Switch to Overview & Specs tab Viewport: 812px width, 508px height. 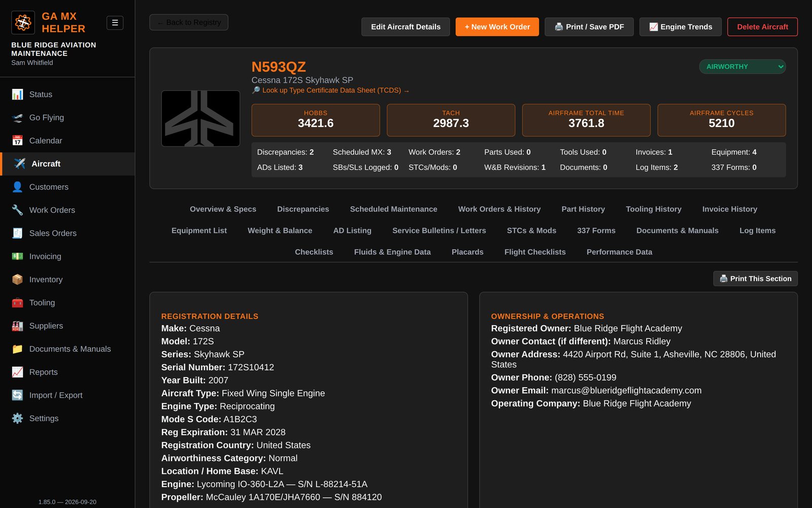pos(223,209)
